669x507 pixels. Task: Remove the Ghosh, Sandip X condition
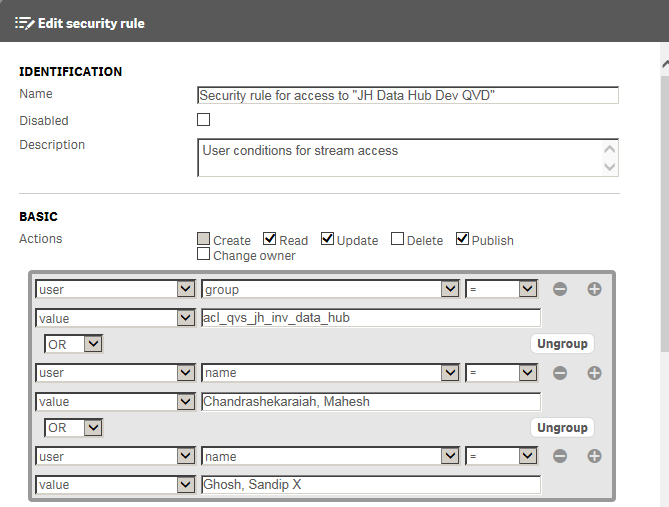tap(560, 456)
